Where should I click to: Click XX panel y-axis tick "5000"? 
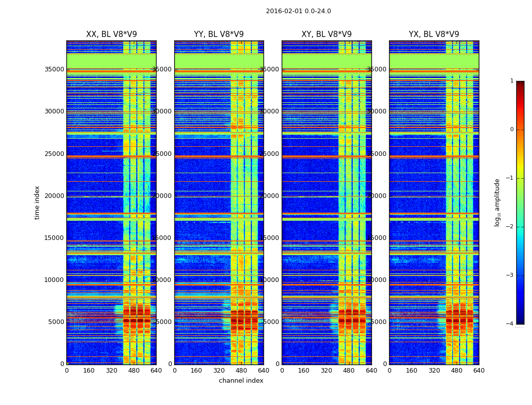point(56,321)
